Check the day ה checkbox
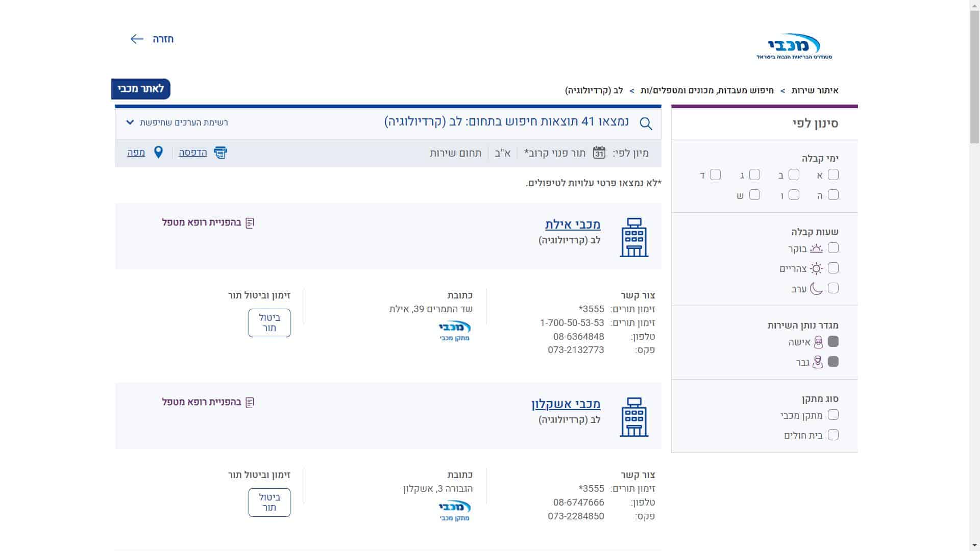The image size is (980, 551). (x=833, y=195)
